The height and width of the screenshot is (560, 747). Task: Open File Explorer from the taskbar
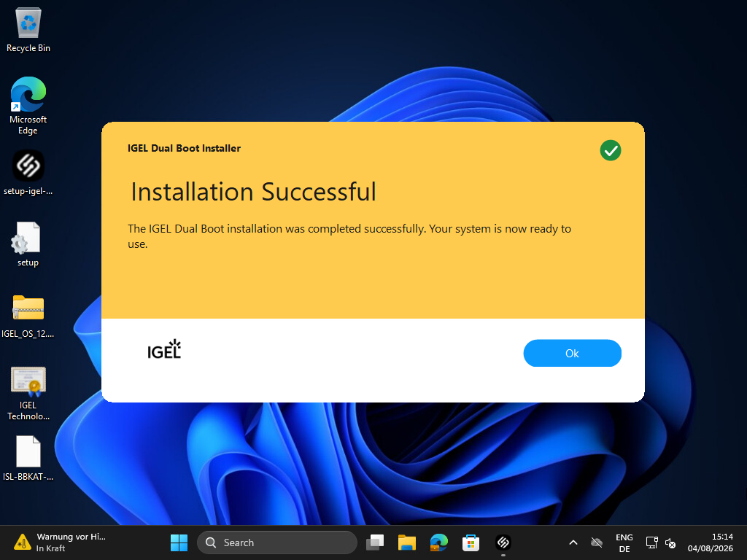tap(407, 542)
